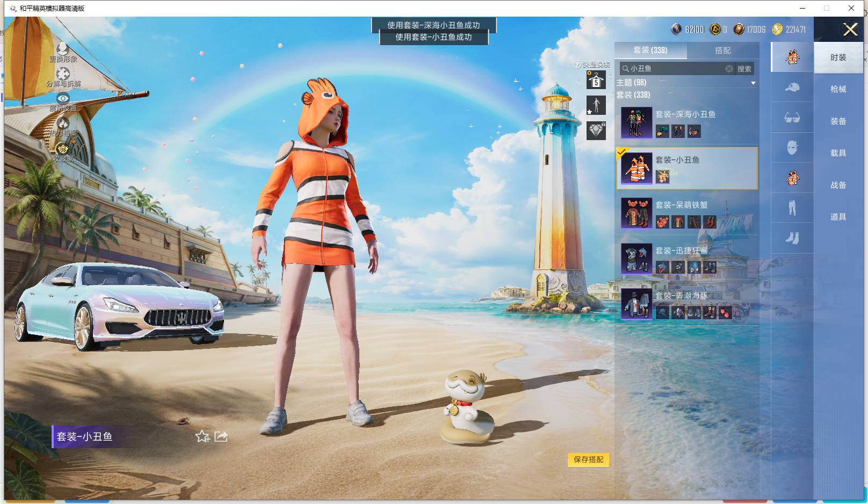Toggle the 展示设置 eye display icon
The image size is (868, 504).
tap(63, 98)
